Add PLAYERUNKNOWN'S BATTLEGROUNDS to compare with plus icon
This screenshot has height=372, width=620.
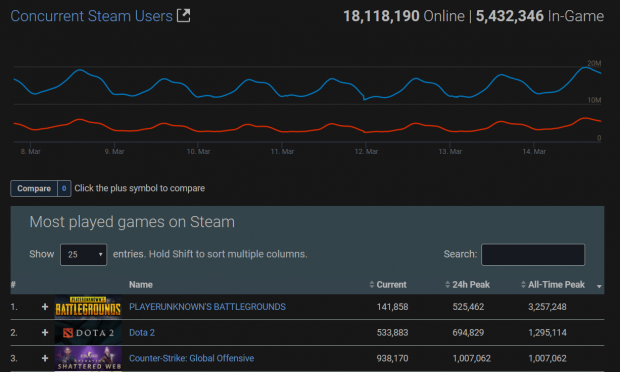(45, 307)
